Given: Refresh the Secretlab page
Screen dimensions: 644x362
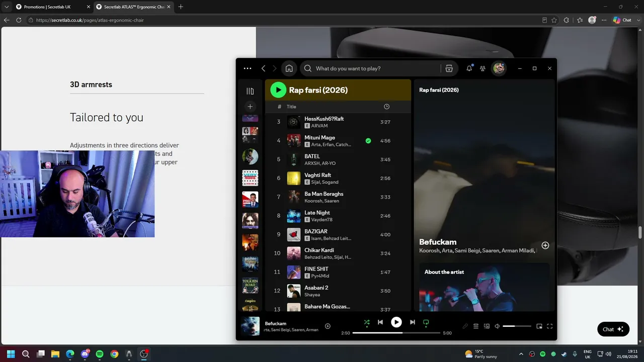Looking at the screenshot, I should pyautogui.click(x=19, y=20).
